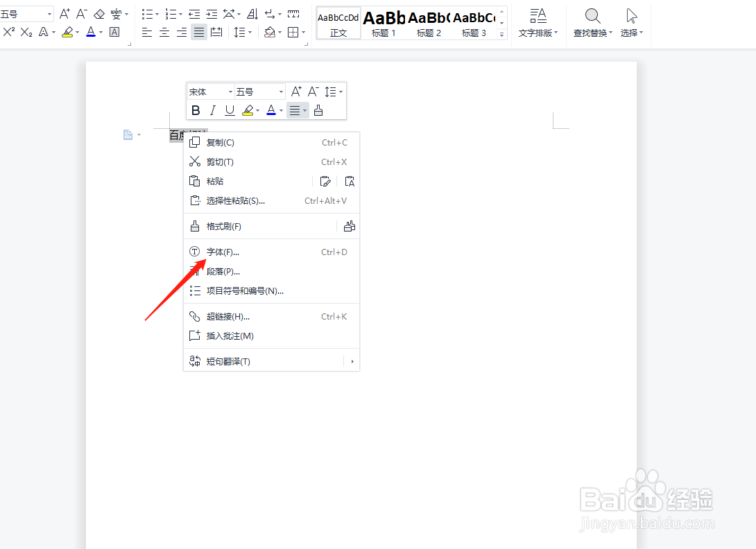
Task: Apply the 标题 3 heading style
Action: click(474, 24)
